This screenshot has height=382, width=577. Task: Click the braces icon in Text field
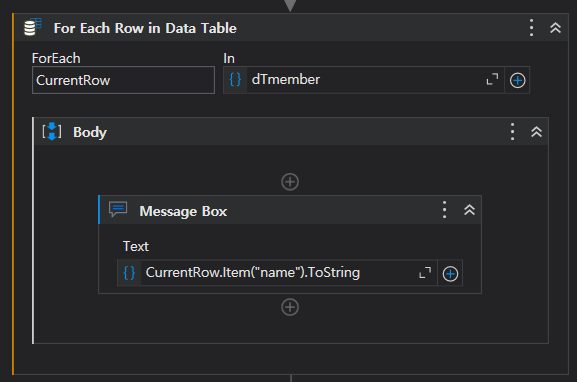pos(129,273)
